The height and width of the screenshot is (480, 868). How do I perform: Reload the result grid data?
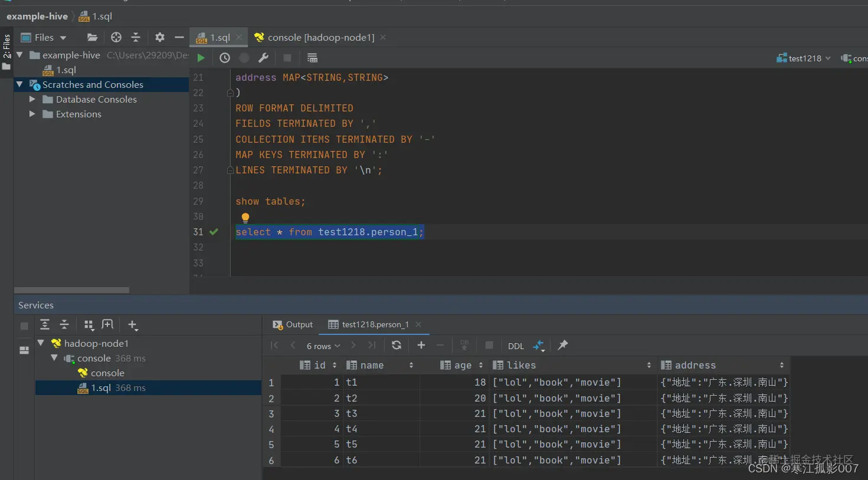pos(397,345)
